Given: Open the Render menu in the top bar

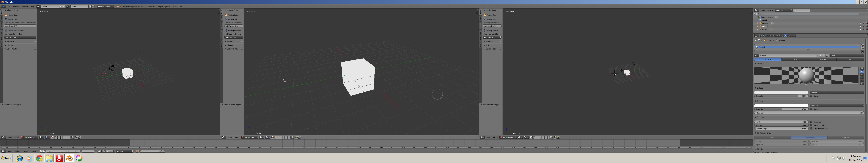Looking at the screenshot, I should [x=16, y=6].
